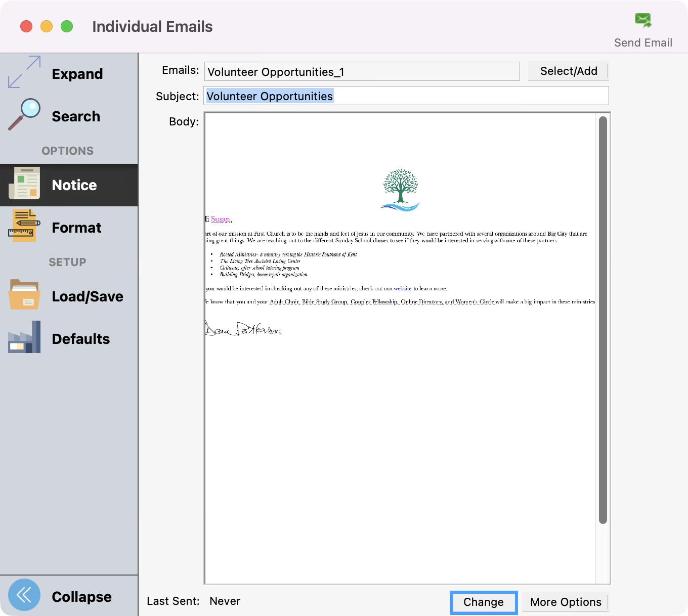Open the Format options label
Screen dimensions: 688x616
coord(76,228)
